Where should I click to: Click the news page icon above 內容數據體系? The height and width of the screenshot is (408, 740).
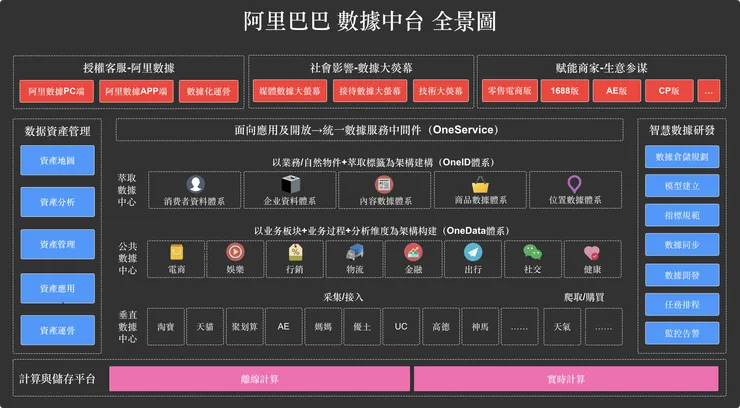[x=384, y=185]
